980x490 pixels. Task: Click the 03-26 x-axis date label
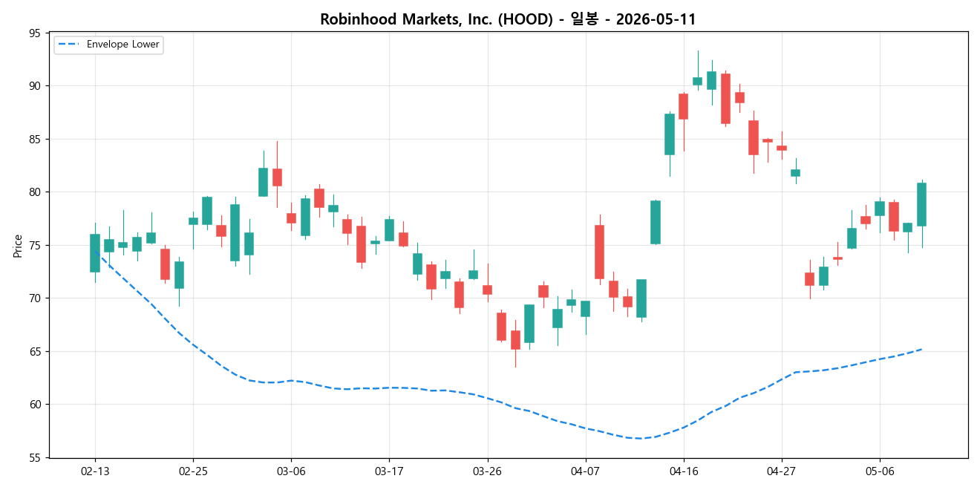pyautogui.click(x=487, y=471)
